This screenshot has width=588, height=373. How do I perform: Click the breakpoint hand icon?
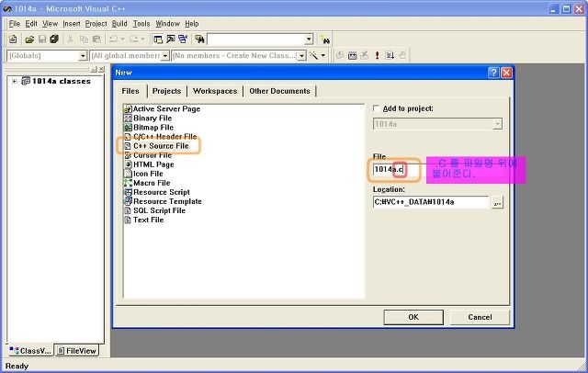point(402,56)
